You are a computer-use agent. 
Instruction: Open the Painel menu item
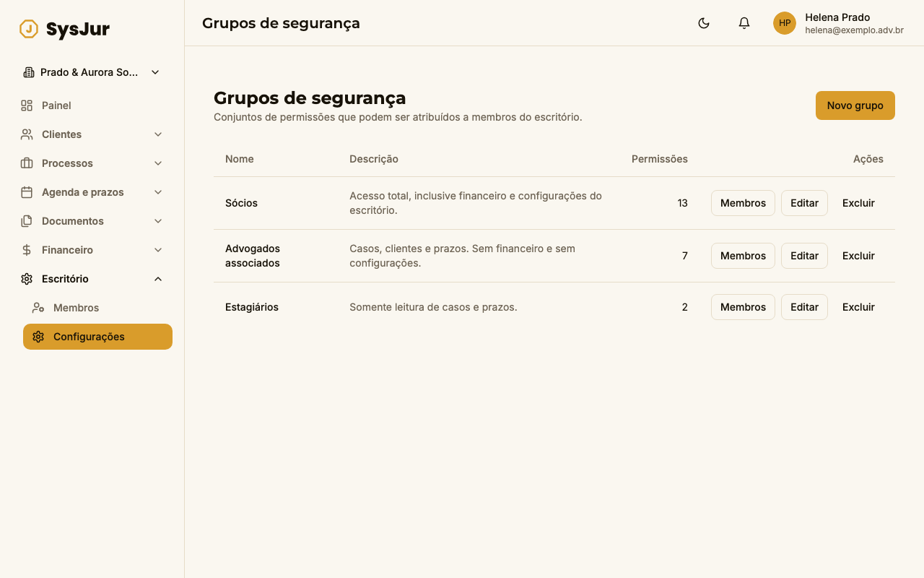[92, 105]
